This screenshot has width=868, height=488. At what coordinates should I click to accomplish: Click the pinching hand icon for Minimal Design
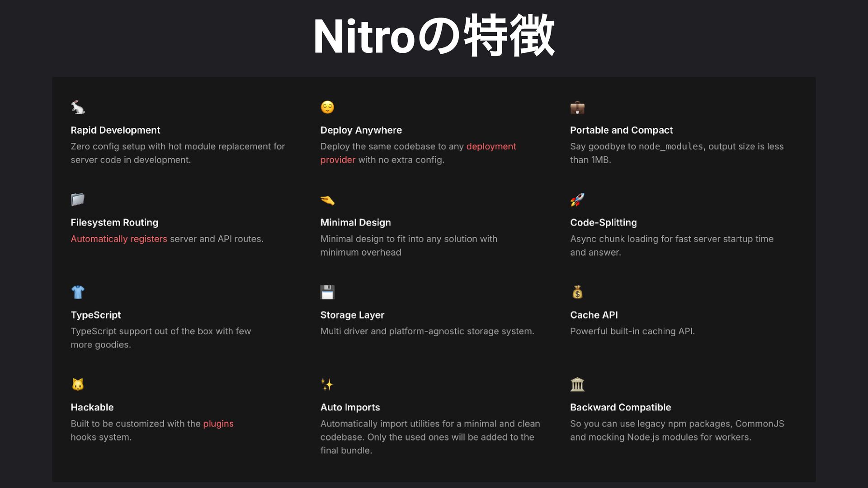pos(327,200)
